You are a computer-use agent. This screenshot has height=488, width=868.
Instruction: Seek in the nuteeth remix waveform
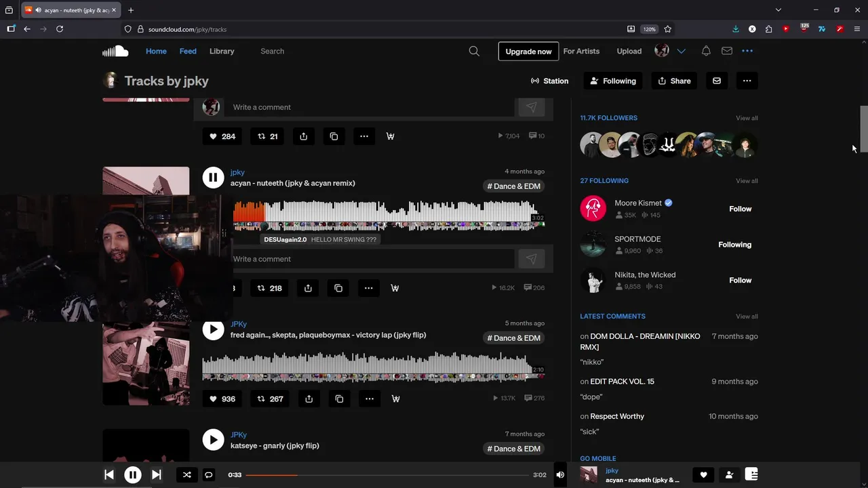tap(389, 215)
